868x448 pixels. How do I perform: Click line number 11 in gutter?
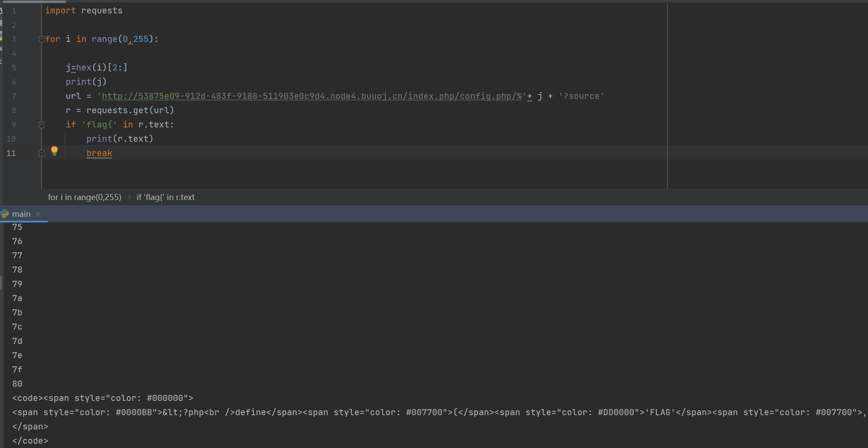11,153
